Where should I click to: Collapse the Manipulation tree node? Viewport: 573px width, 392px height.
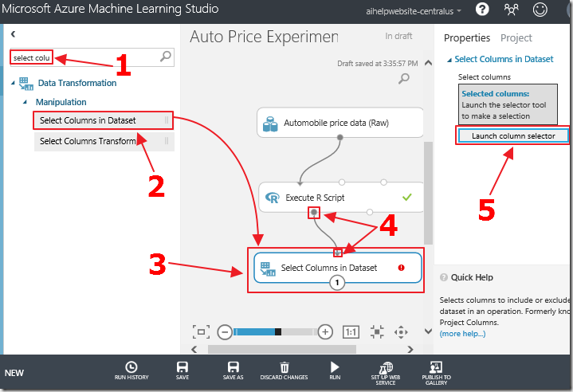click(25, 102)
